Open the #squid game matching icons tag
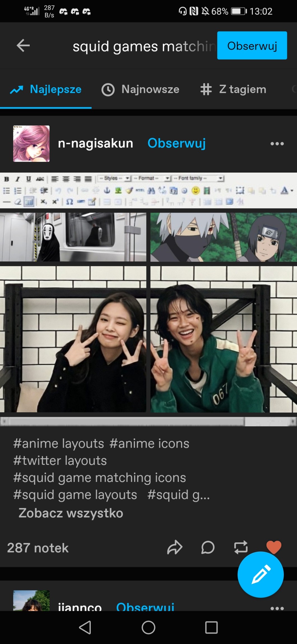Image resolution: width=297 pixels, height=644 pixels. (x=99, y=477)
